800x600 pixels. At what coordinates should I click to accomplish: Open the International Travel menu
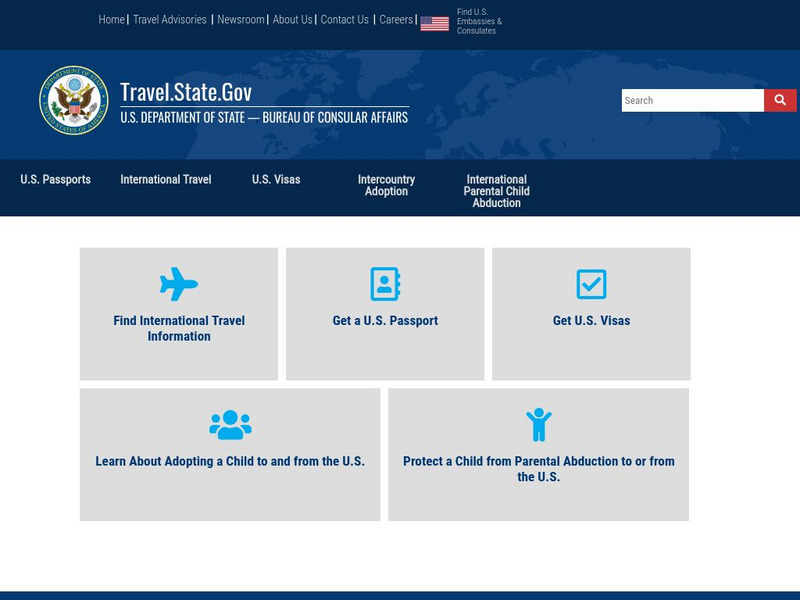coord(166,180)
